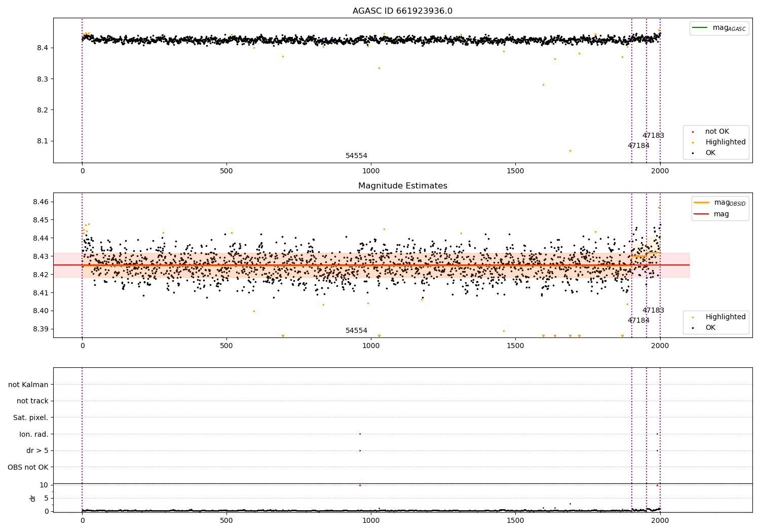Click the 'not Kalman' row label
Screen dimensions: 760x532
pyautogui.click(x=28, y=385)
